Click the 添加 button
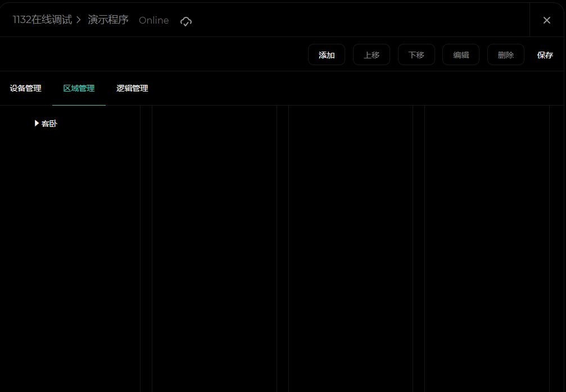Viewport: 566px width, 392px height. (327, 55)
